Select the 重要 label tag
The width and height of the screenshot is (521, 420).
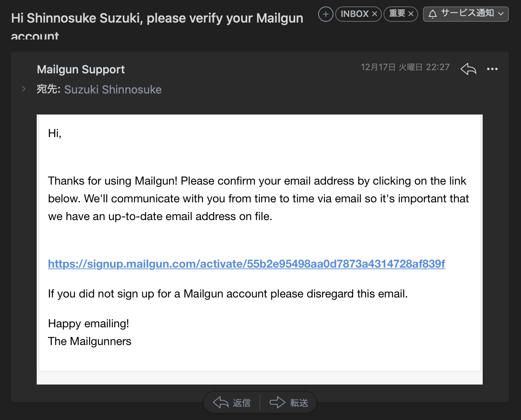point(397,14)
